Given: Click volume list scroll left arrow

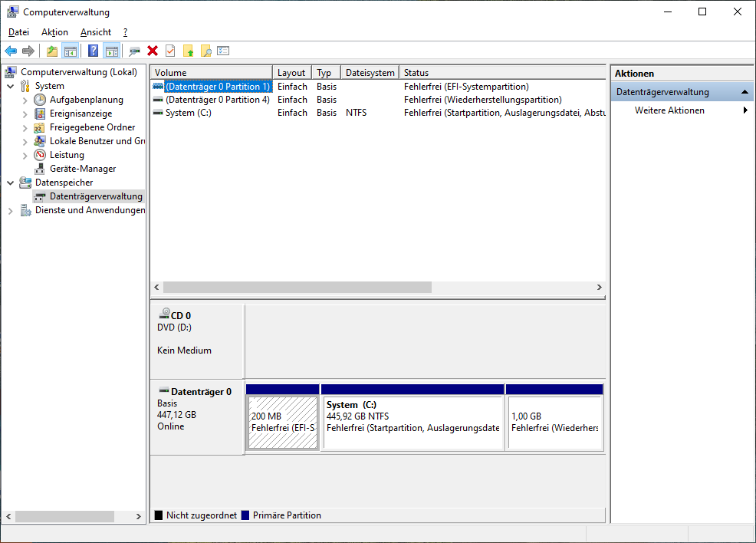Looking at the screenshot, I should [156, 288].
